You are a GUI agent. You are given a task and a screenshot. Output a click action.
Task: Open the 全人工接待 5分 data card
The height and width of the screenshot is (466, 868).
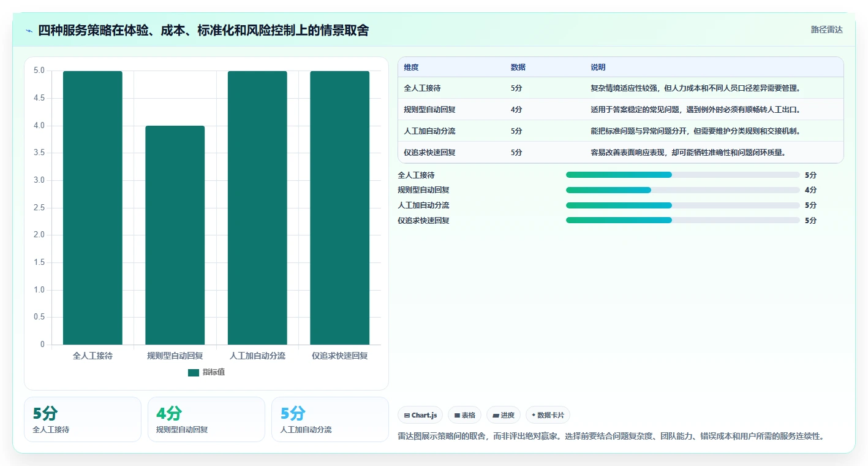tap(83, 419)
